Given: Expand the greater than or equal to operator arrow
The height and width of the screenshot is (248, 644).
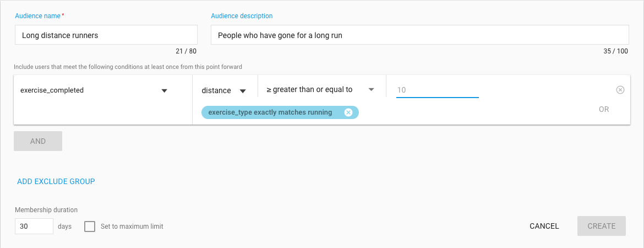Looking at the screenshot, I should tap(372, 90).
